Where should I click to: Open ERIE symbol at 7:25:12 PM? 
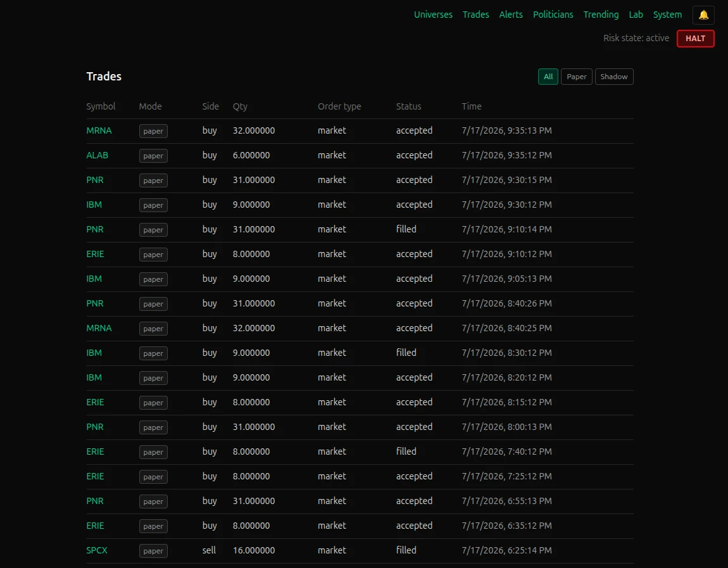tap(95, 476)
